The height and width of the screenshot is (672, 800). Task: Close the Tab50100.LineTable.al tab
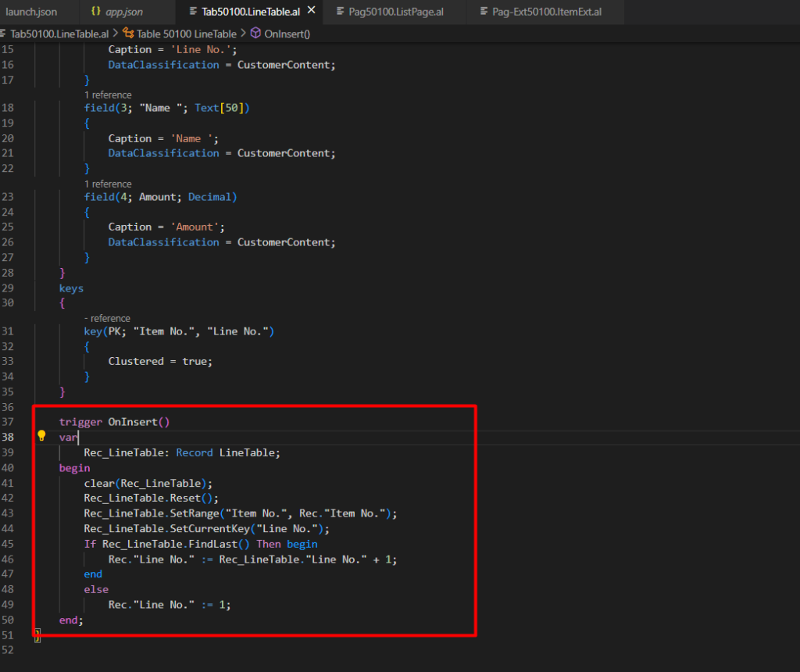point(311,10)
